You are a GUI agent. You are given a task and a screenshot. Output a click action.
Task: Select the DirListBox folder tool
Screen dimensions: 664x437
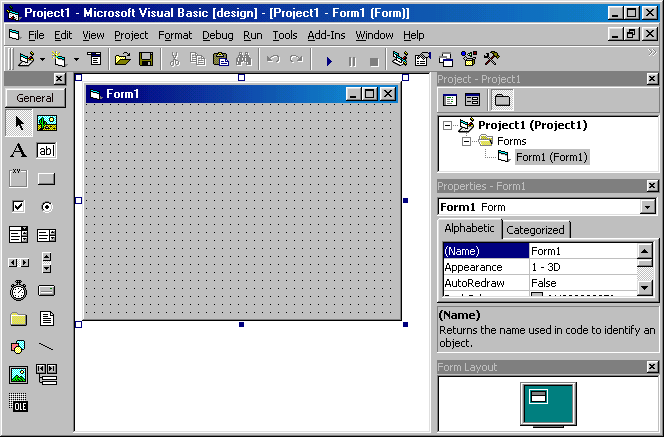click(18, 318)
